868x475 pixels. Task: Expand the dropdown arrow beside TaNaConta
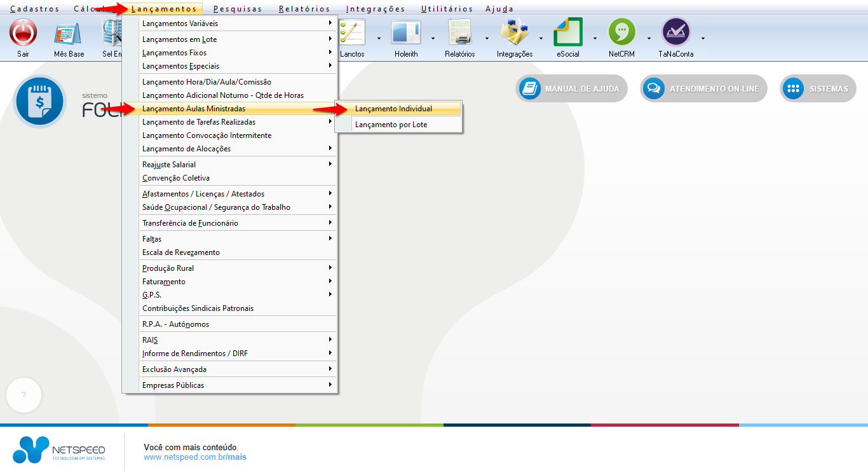click(703, 38)
